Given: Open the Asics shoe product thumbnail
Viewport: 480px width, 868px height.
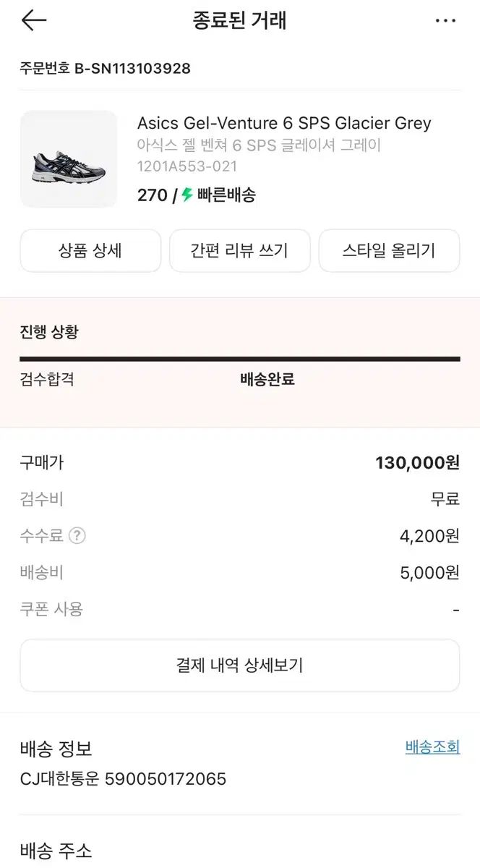Looking at the screenshot, I should coord(69,159).
